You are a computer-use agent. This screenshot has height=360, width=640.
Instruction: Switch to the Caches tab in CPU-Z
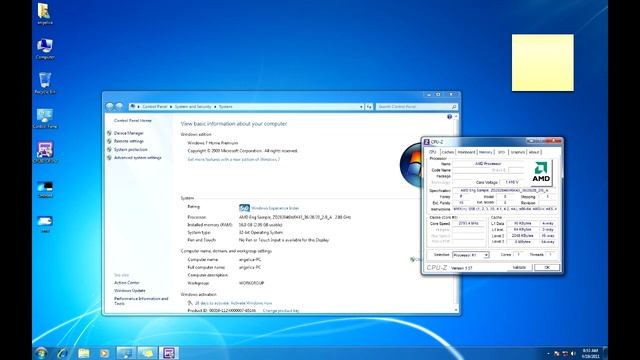pos(447,152)
